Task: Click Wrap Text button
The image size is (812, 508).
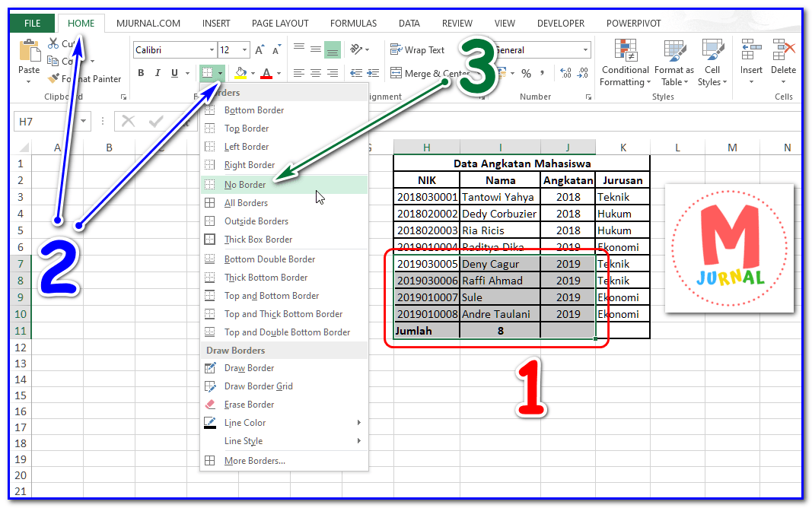Action: 417,49
